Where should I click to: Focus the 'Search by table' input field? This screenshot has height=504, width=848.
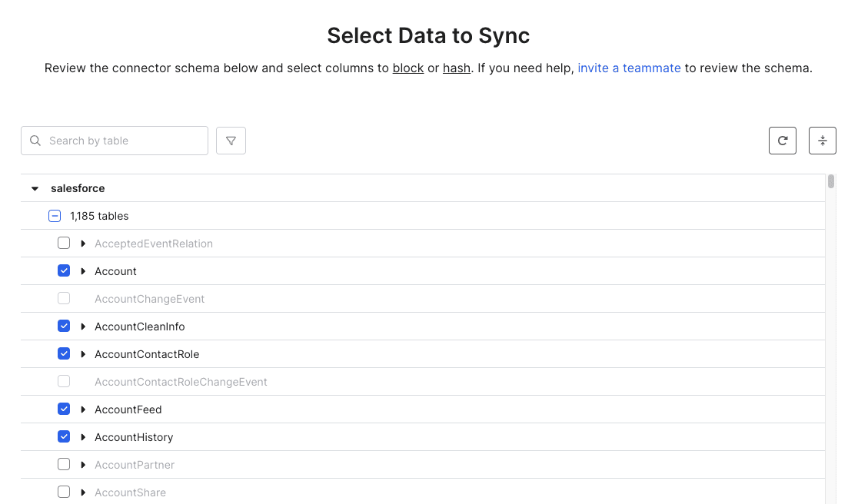[x=115, y=141]
